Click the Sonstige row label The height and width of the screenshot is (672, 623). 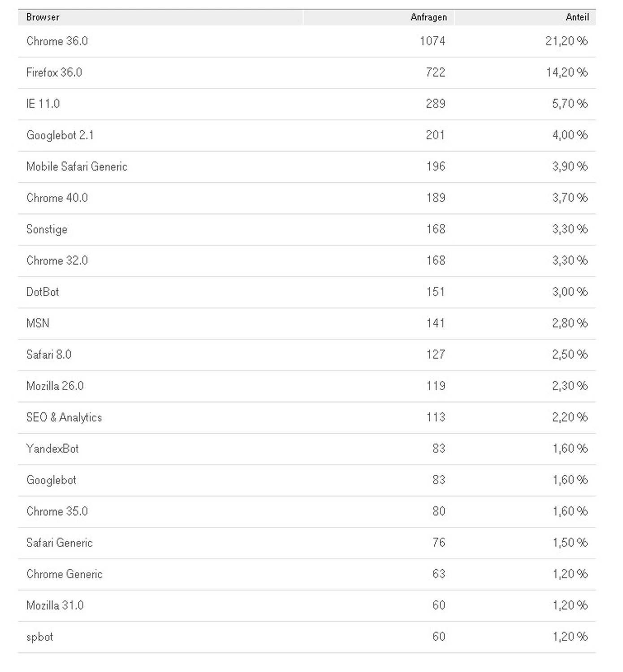(x=47, y=229)
